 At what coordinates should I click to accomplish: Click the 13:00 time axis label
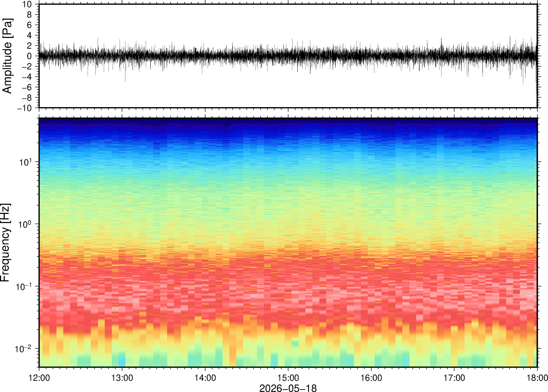coord(122,378)
